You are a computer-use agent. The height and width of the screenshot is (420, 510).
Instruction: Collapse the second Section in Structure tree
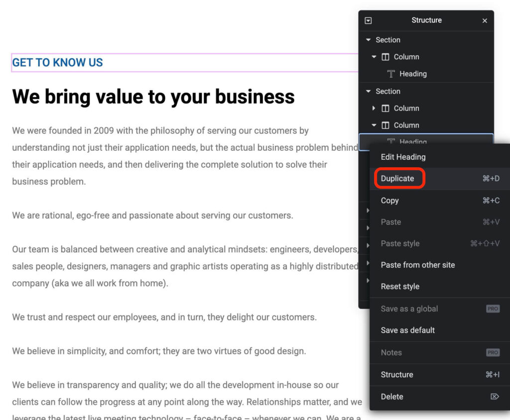369,92
